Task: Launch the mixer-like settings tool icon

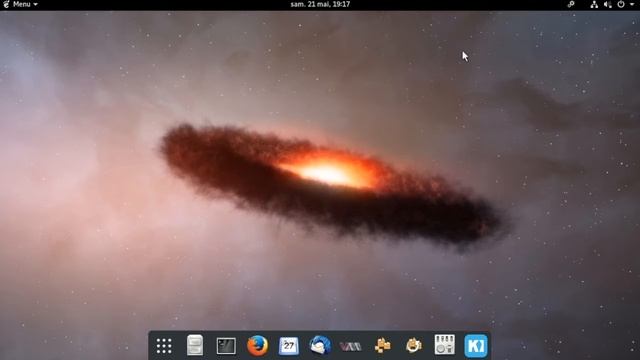Action: 444,345
